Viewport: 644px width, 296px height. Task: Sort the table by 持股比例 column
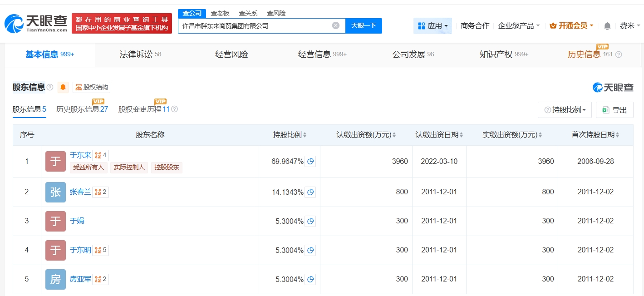coord(290,135)
